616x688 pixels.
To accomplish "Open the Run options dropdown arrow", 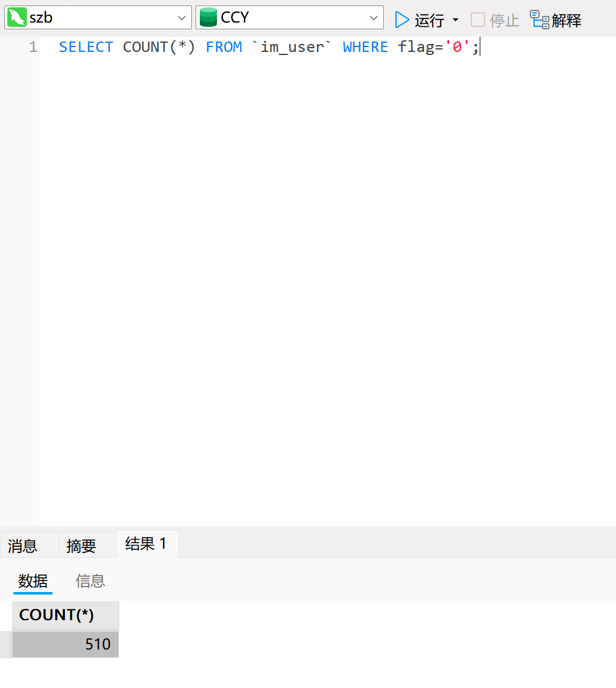I will tap(455, 20).
